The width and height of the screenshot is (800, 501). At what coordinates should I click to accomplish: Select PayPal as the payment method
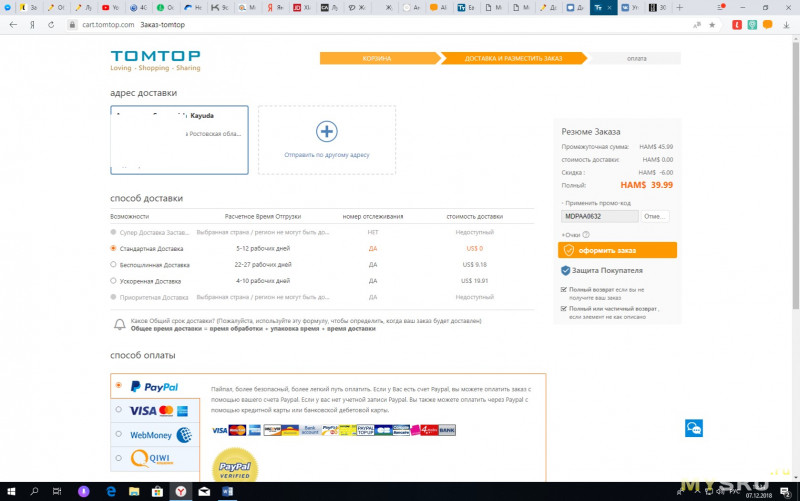coord(118,385)
